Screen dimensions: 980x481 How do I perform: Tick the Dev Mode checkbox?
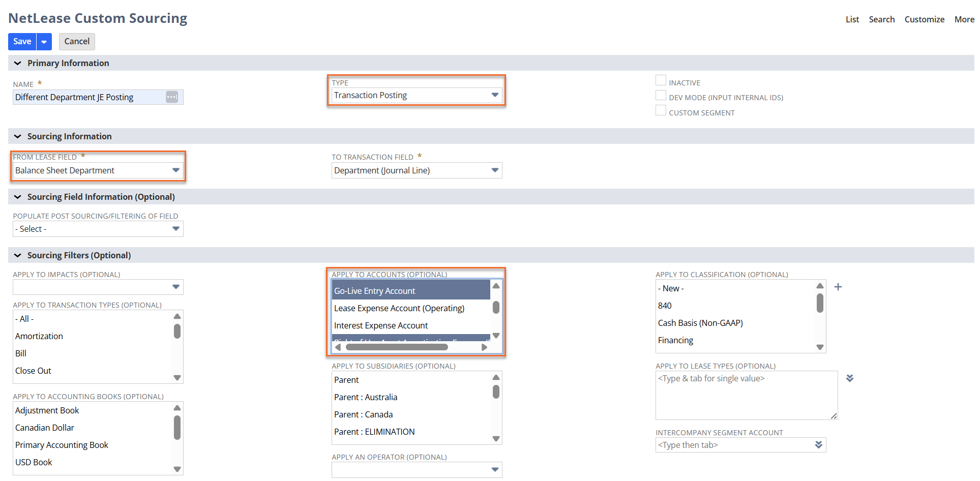click(x=661, y=96)
